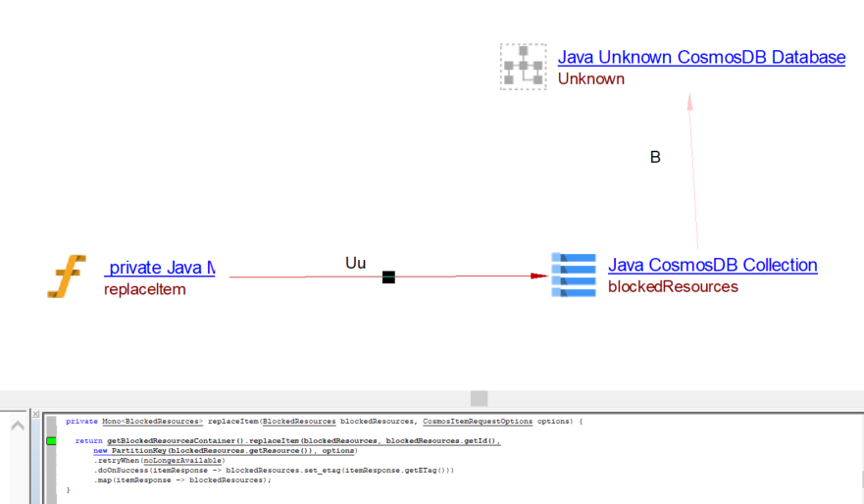
Task: Click the green bookmark marker beside the return line
Action: [x=51, y=442]
